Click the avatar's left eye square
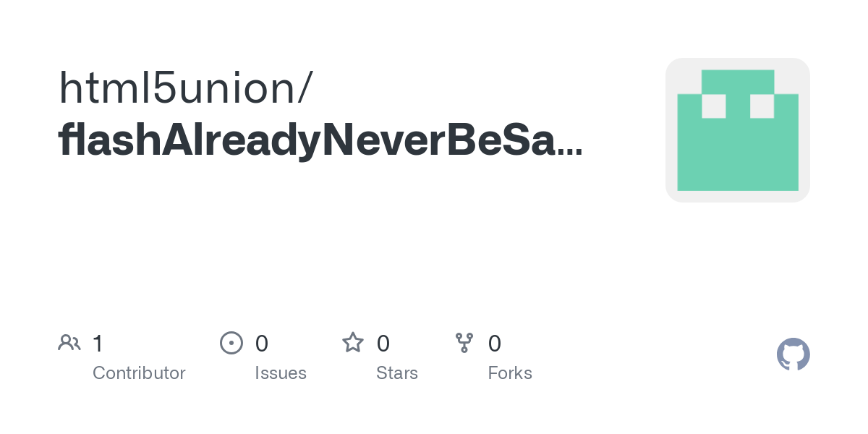Screen dimensions: 868x434 pyautogui.click(x=714, y=106)
